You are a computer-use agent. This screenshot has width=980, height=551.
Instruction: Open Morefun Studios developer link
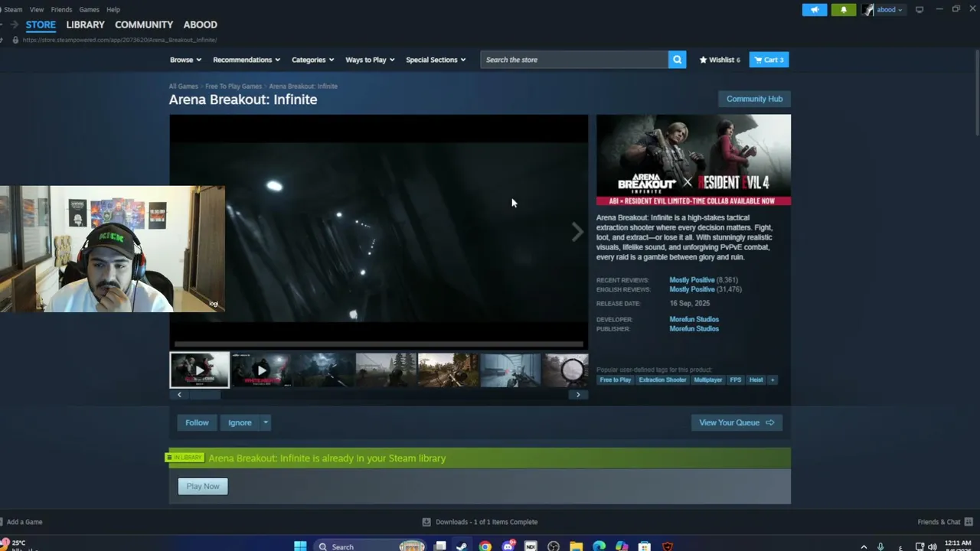coord(694,319)
